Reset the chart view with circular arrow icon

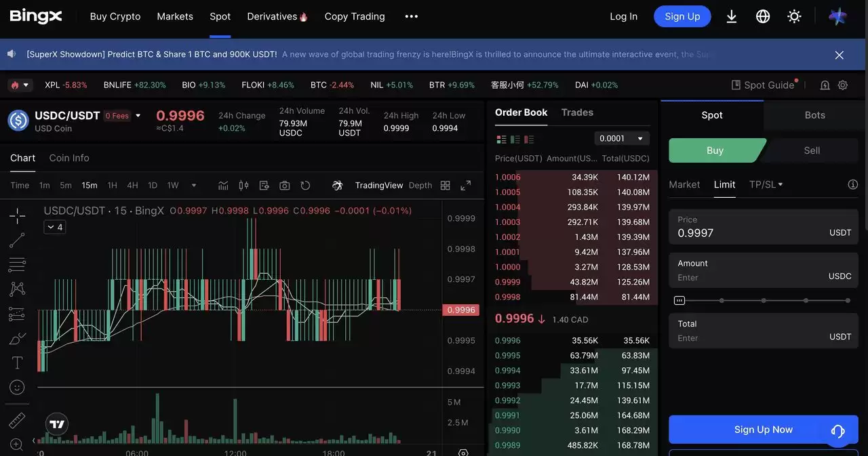pyautogui.click(x=305, y=184)
